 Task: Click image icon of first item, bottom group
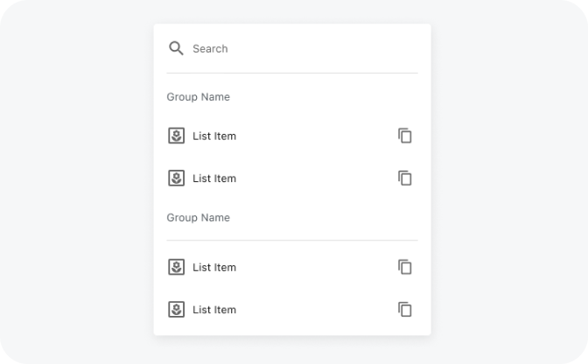pos(176,267)
